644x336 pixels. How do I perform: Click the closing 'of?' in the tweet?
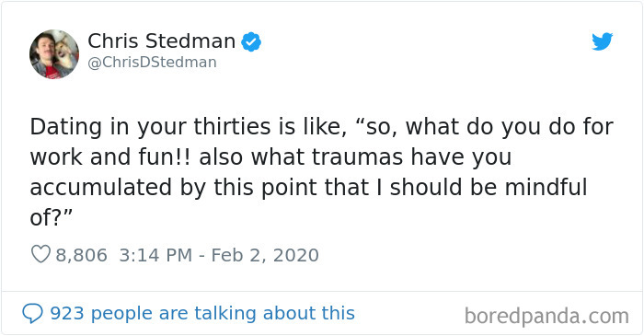point(46,217)
